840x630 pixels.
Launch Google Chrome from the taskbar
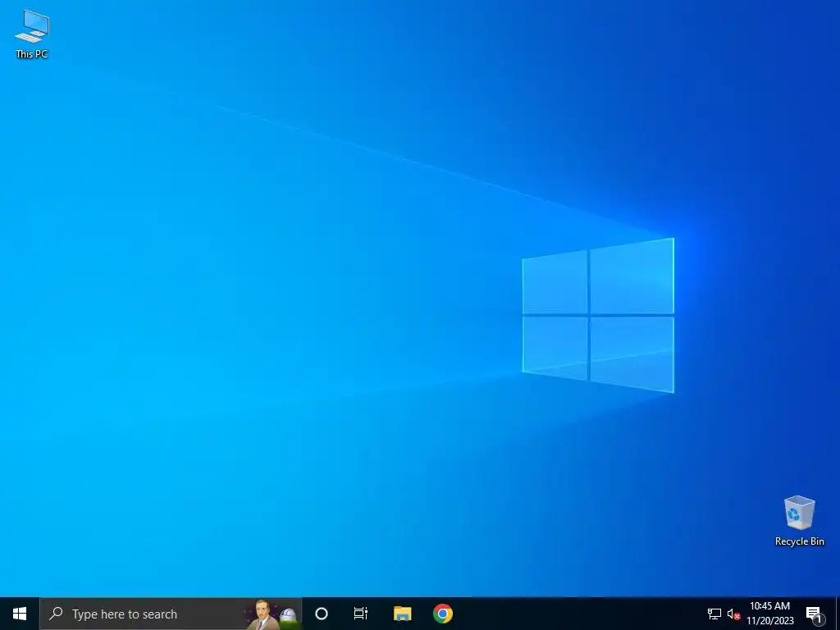[x=443, y=614]
